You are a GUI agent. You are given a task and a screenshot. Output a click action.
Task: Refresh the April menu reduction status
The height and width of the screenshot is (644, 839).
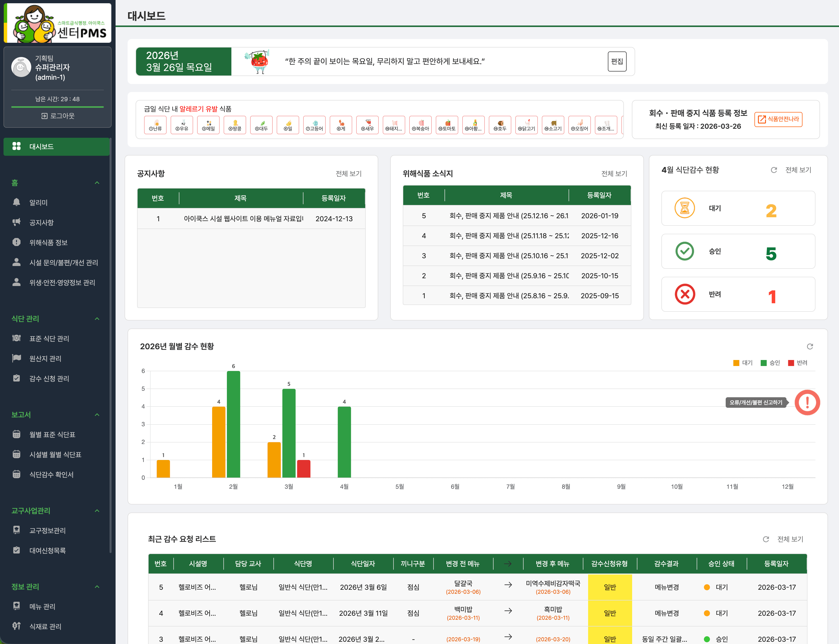pos(774,170)
